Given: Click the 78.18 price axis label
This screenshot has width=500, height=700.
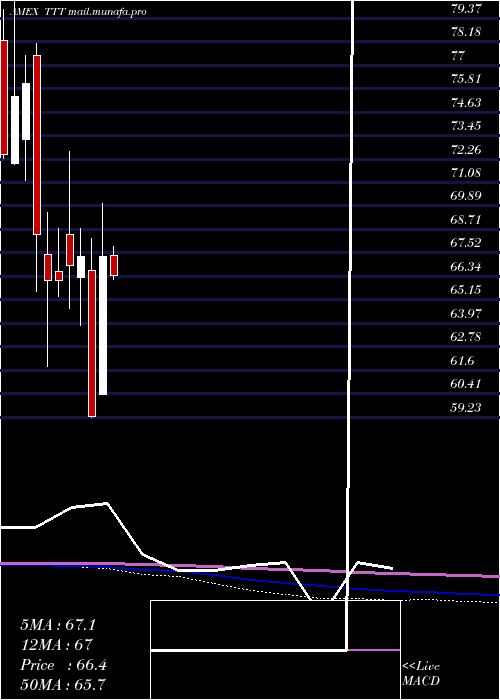Looking at the screenshot, I should tap(466, 32).
